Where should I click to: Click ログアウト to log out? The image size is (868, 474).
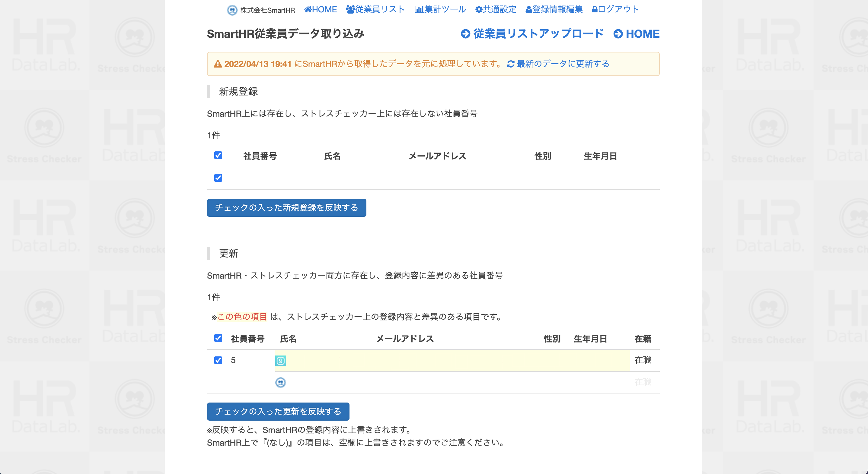click(x=615, y=9)
